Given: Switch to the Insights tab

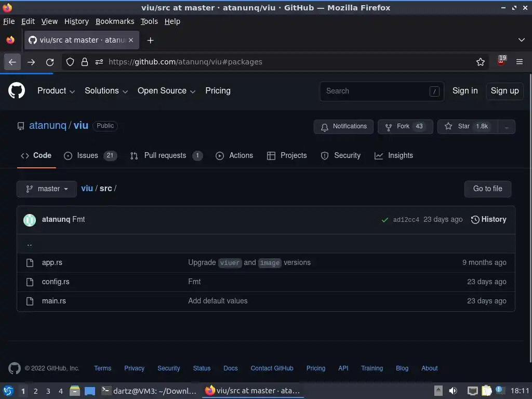Looking at the screenshot, I should point(394,156).
